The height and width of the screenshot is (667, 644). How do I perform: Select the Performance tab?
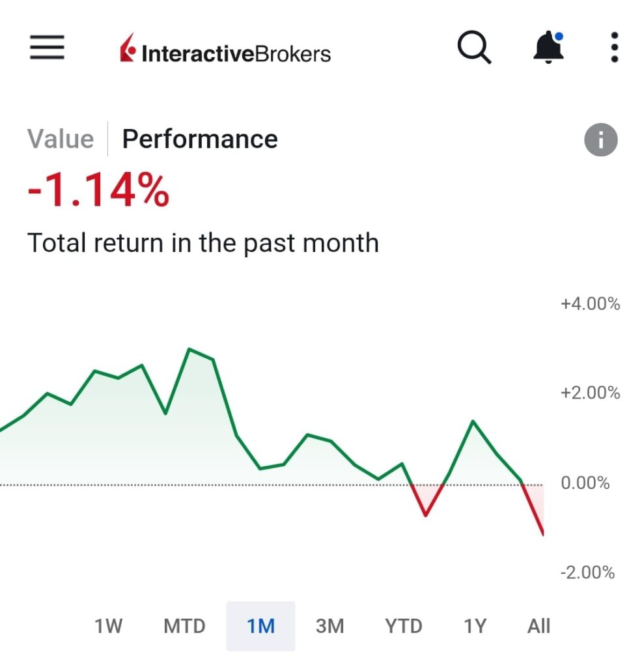(x=200, y=139)
